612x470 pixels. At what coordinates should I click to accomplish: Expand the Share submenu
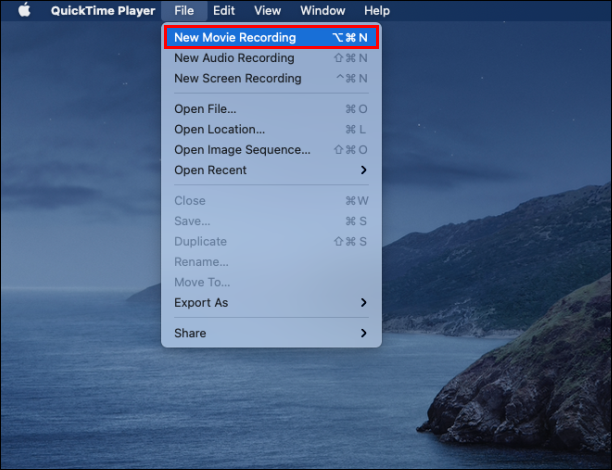(x=271, y=333)
